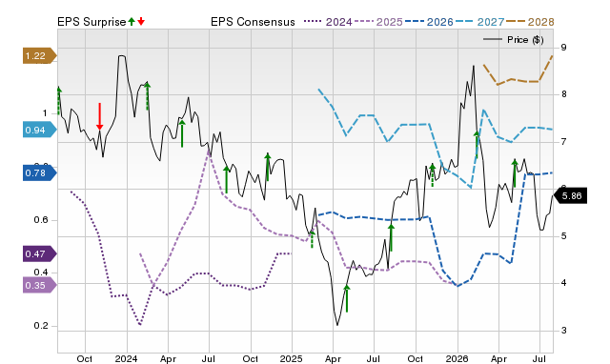The image size is (610, 364).
Task: Click the '9' tick on the right price axis
Action: (x=563, y=48)
